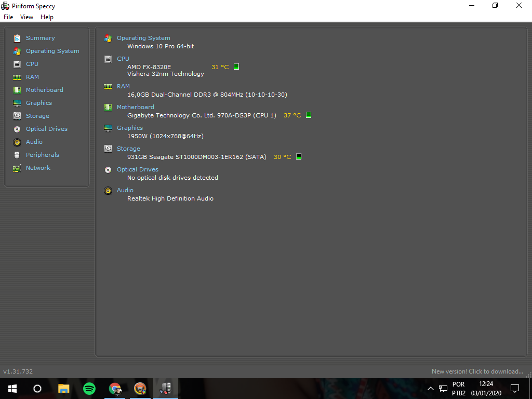Open Storage section from the sidebar
The width and height of the screenshot is (532, 399).
[x=37, y=116]
